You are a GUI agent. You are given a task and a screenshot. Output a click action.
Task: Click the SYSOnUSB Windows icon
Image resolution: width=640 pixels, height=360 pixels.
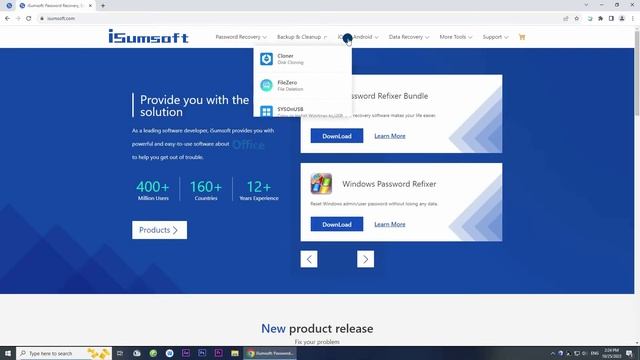click(x=267, y=111)
